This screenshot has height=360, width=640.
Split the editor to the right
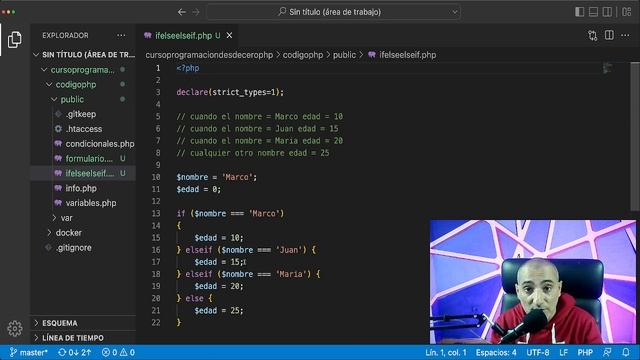[x=609, y=36]
